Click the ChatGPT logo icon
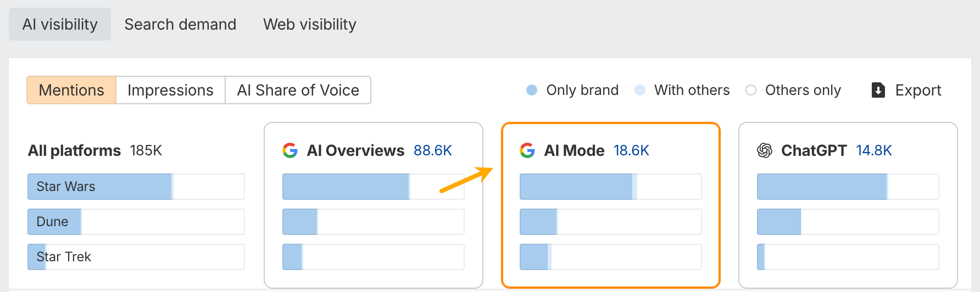 [765, 150]
